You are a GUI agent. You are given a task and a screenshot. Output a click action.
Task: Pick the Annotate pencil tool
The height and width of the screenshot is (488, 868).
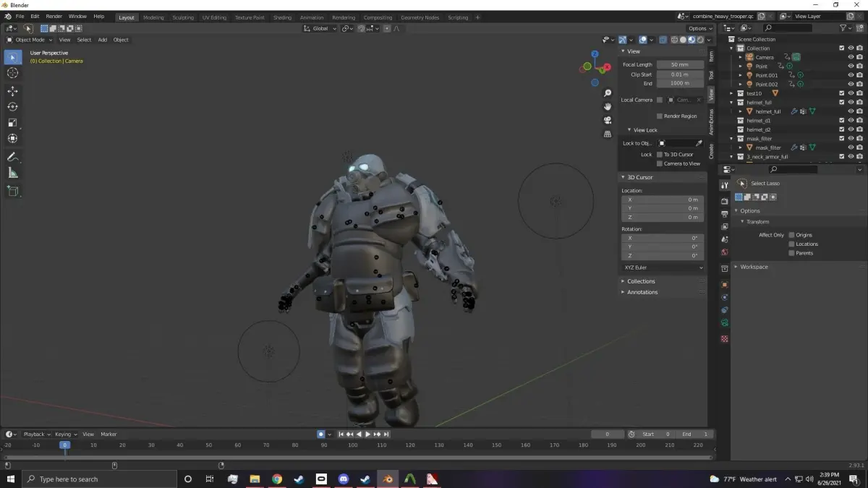[12, 157]
